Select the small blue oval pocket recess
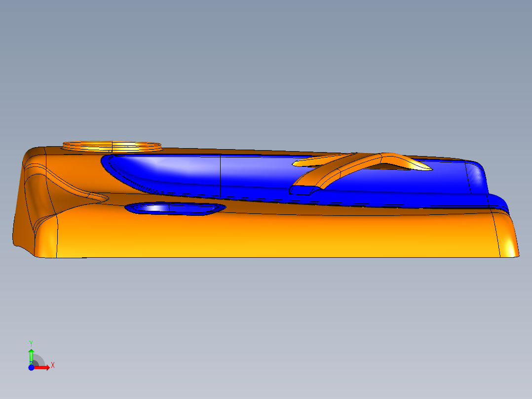 [175, 208]
